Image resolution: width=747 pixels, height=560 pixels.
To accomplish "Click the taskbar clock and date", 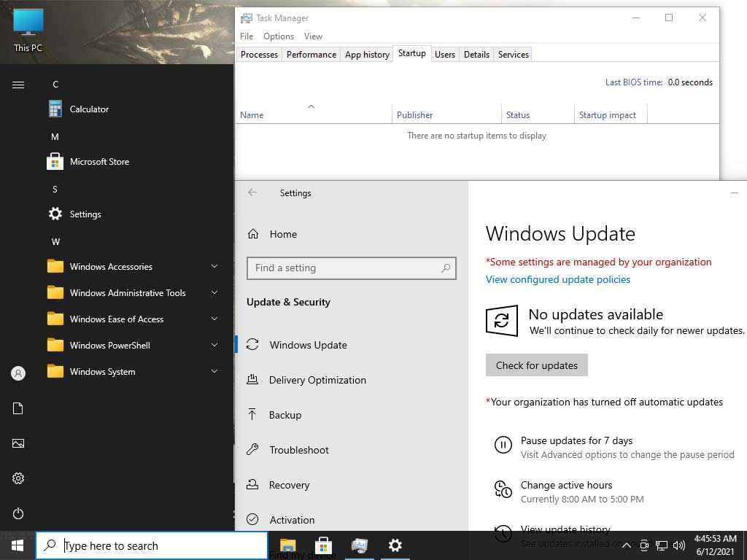I will (715, 545).
